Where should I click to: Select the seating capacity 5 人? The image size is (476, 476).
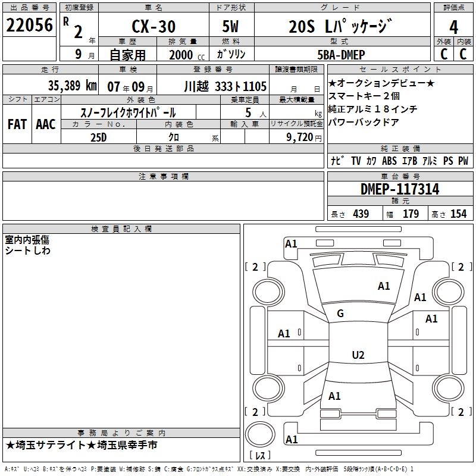click(256, 112)
